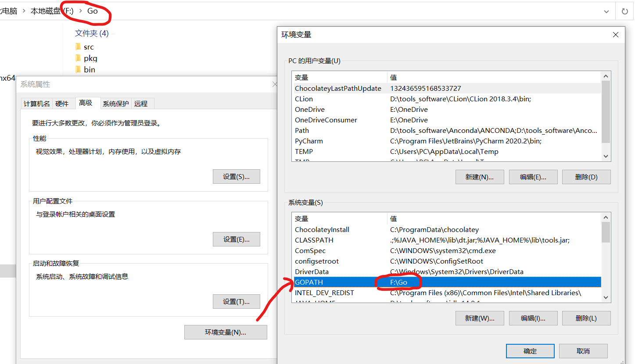635x364 pixels.
Task: Click the user variables scrollbar thumb
Action: [x=606, y=112]
